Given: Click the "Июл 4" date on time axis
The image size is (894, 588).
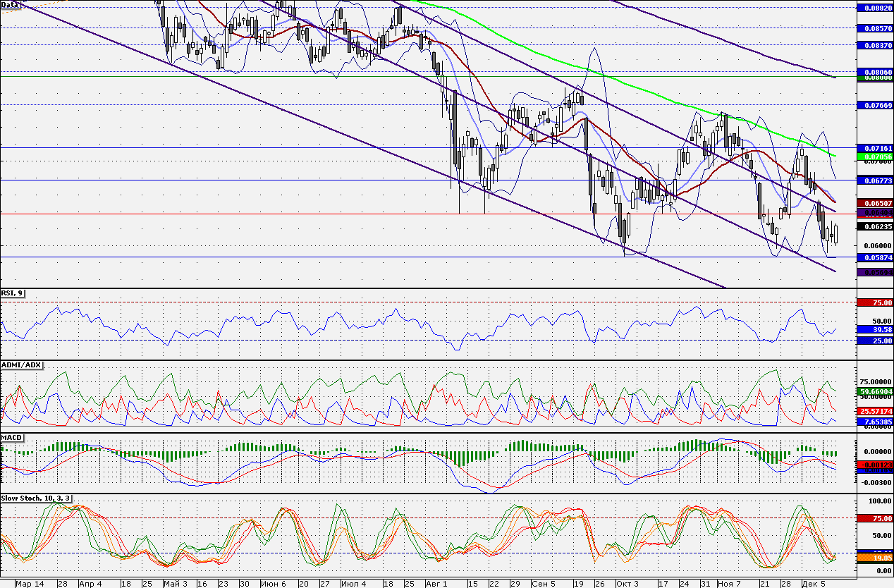Looking at the screenshot, I should coord(353,584).
